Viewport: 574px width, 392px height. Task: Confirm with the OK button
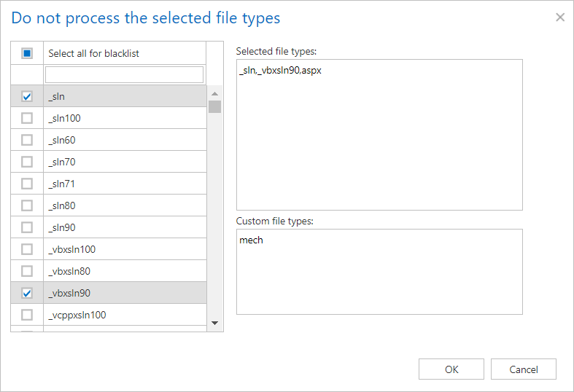451,369
